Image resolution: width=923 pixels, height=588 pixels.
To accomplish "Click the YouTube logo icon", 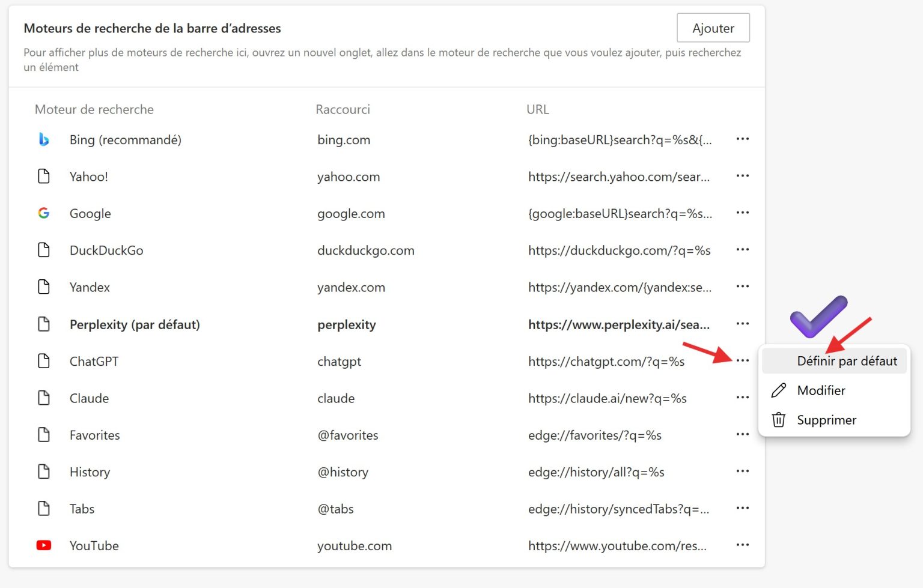I will click(44, 545).
